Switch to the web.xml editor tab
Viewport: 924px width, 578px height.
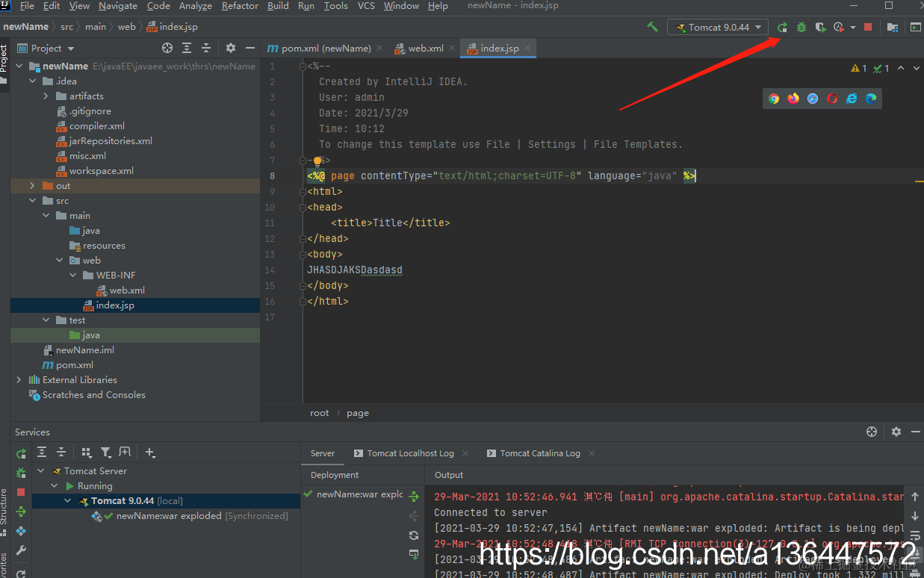click(x=425, y=48)
